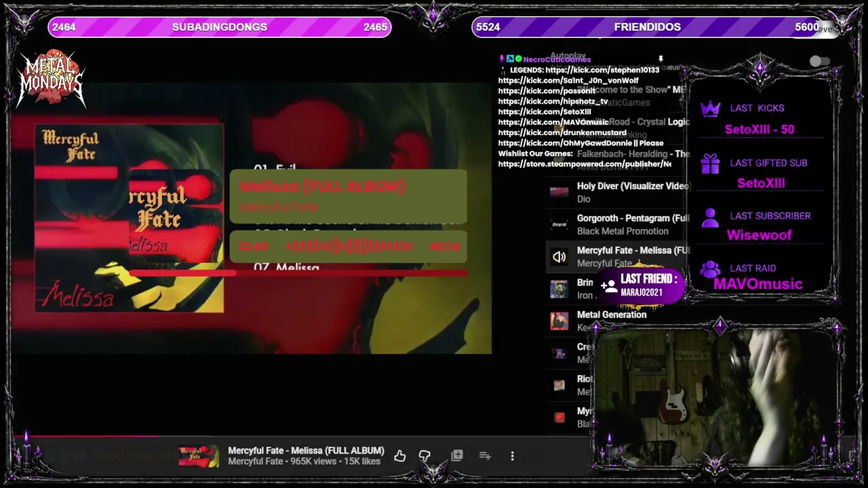Click the 'LAST SUBSCRIBER' label
The image size is (868, 488).
coord(770,216)
